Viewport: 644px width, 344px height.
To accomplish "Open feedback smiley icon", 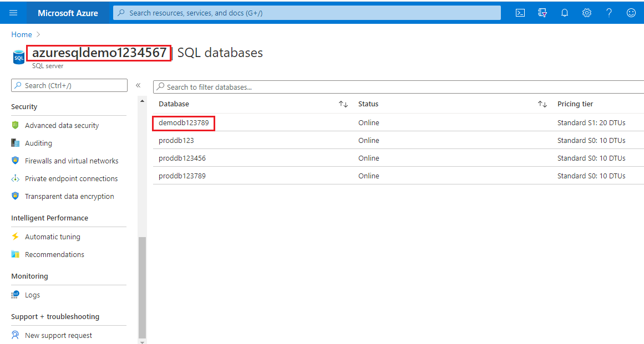I will tap(631, 13).
